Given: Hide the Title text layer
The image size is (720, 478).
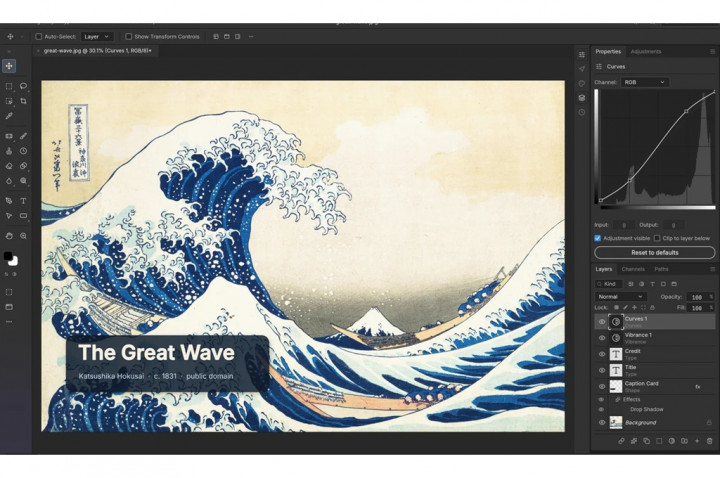Looking at the screenshot, I should point(602,370).
